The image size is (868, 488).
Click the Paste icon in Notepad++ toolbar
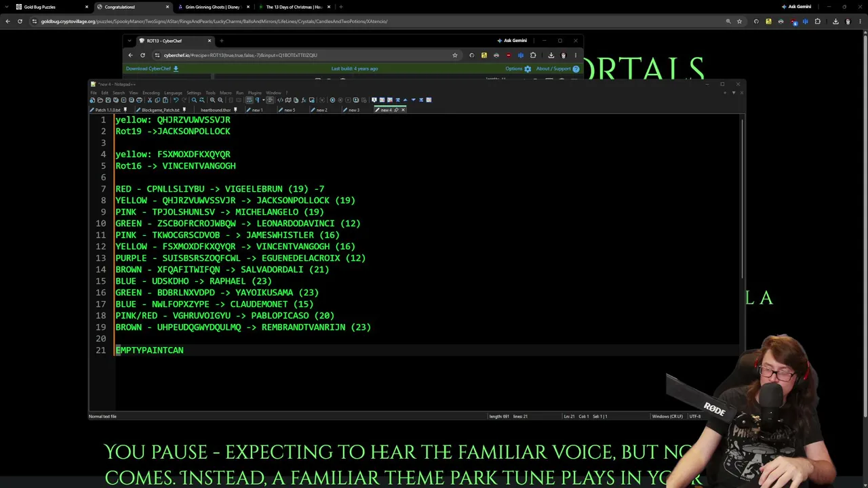(165, 100)
